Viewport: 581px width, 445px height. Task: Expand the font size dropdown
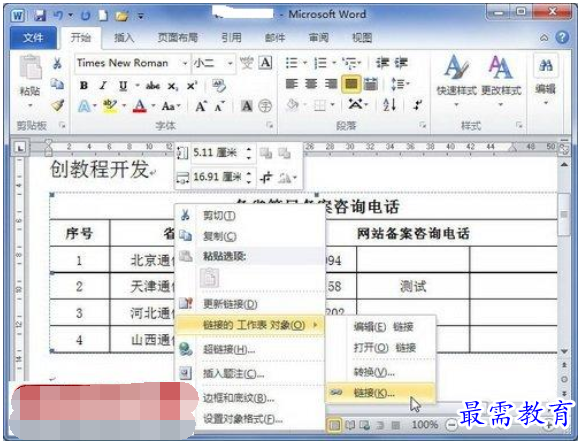coord(230,63)
